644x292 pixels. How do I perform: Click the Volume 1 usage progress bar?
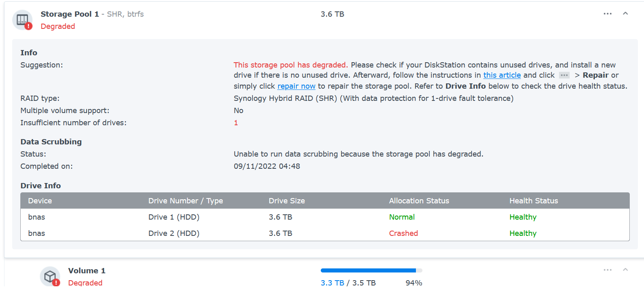[x=371, y=270]
